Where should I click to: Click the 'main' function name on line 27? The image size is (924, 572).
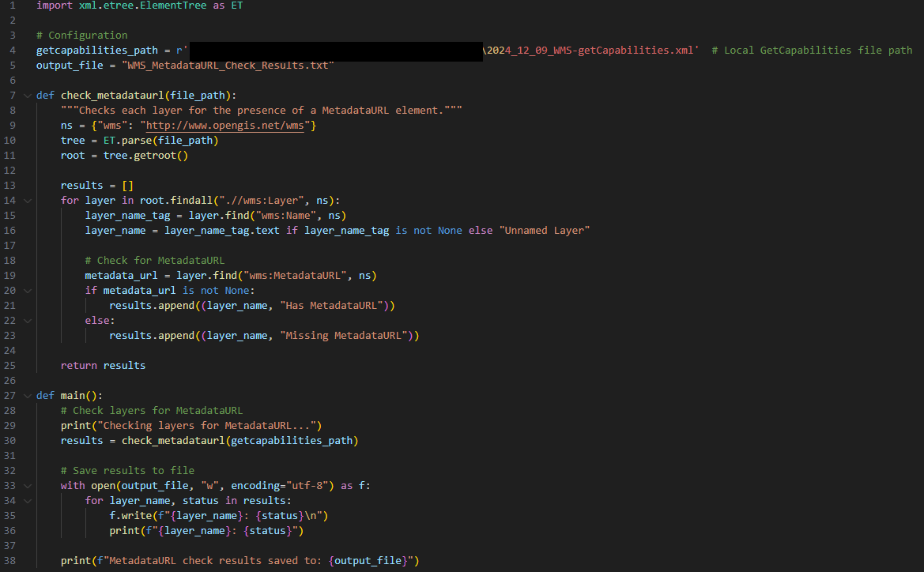click(73, 396)
